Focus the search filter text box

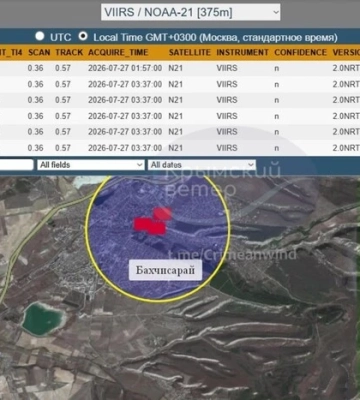(16, 165)
